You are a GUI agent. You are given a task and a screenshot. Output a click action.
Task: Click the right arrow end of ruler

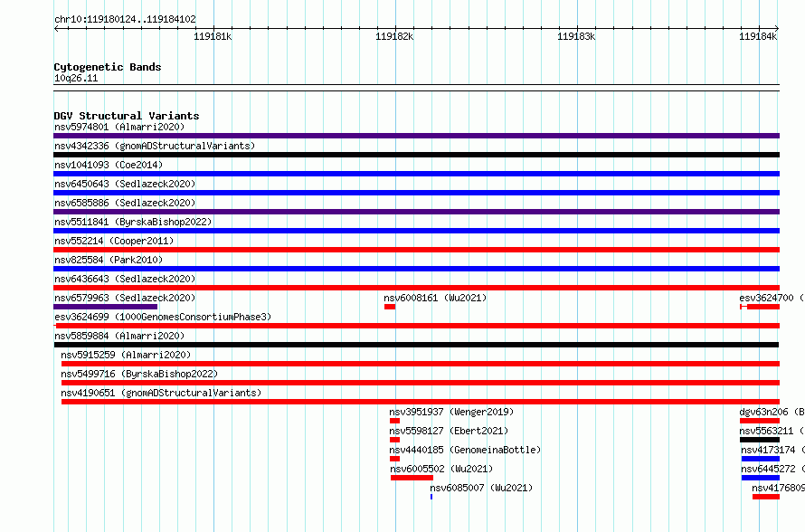pyautogui.click(x=777, y=29)
